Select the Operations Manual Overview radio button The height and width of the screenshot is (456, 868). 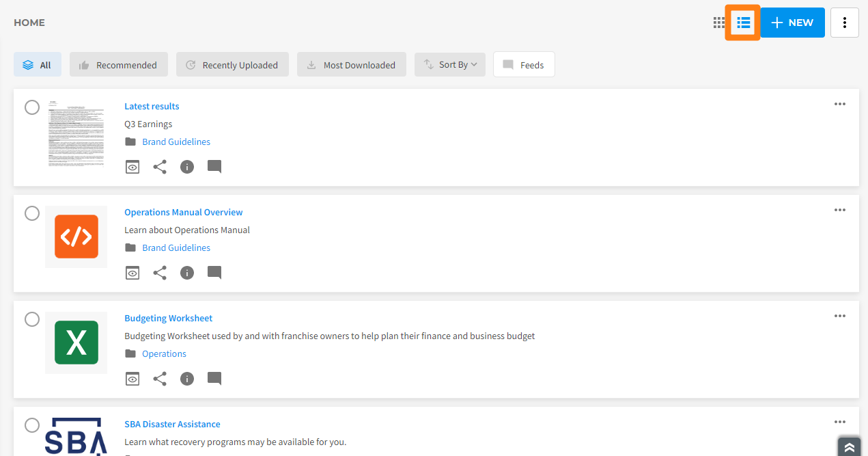click(x=32, y=213)
